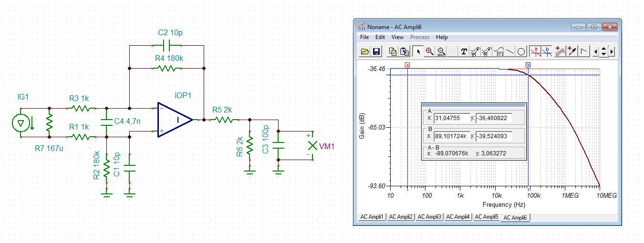This screenshot has width=644, height=243.
Task: Toggle cursor b in toolbar
Action: pyautogui.click(x=547, y=51)
